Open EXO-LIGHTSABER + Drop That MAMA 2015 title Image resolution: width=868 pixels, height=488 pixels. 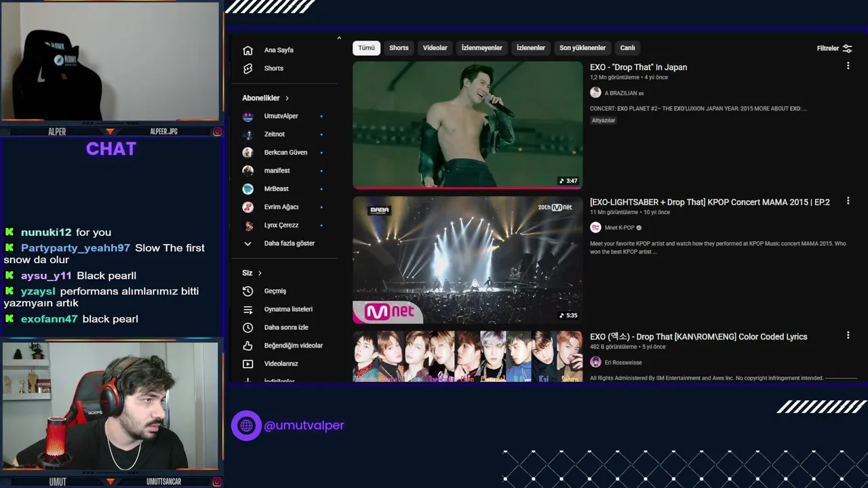[709, 202]
